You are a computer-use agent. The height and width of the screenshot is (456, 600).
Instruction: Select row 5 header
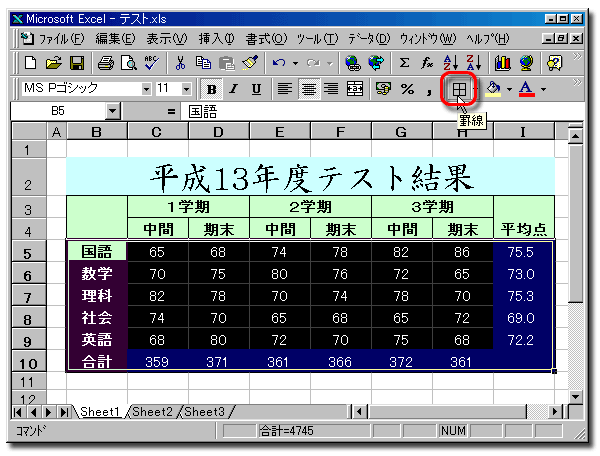pyautogui.click(x=29, y=252)
